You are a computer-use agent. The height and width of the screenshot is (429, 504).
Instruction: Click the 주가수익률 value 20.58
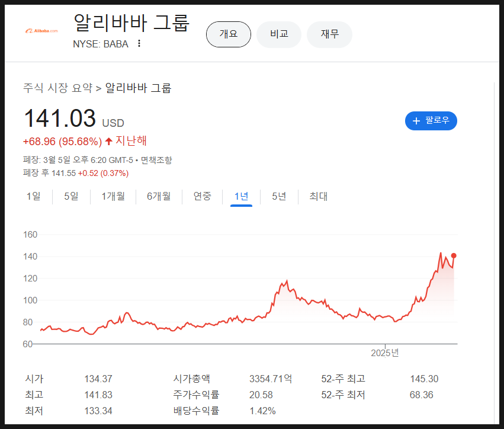[261, 395]
